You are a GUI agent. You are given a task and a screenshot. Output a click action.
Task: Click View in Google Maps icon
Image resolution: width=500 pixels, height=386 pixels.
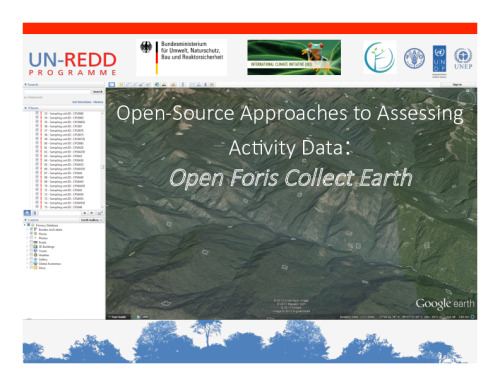[212, 84]
